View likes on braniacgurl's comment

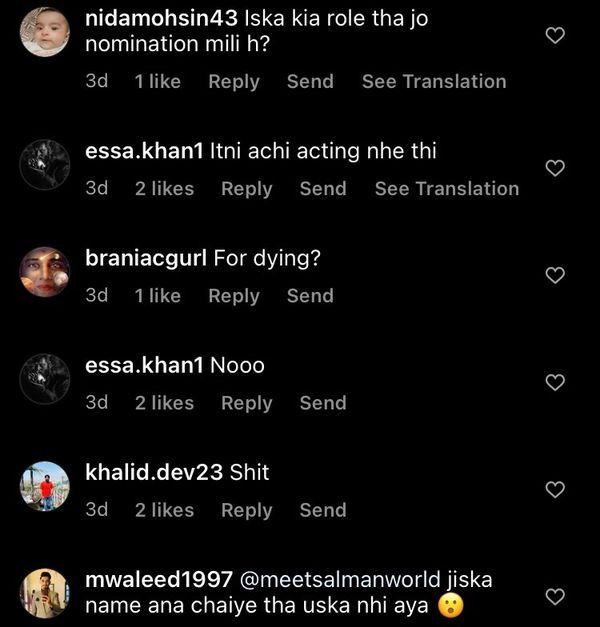[158, 296]
